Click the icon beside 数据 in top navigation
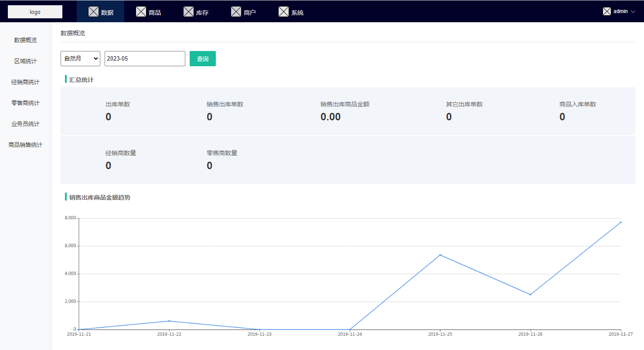Viewport: 644px width, 350px height. [93, 12]
